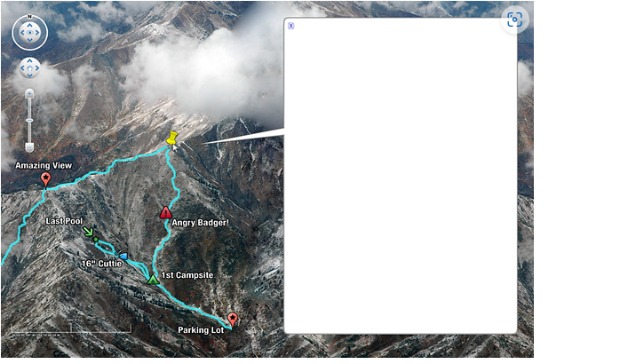Click the 16" Cuttie fish icon

(x=123, y=255)
